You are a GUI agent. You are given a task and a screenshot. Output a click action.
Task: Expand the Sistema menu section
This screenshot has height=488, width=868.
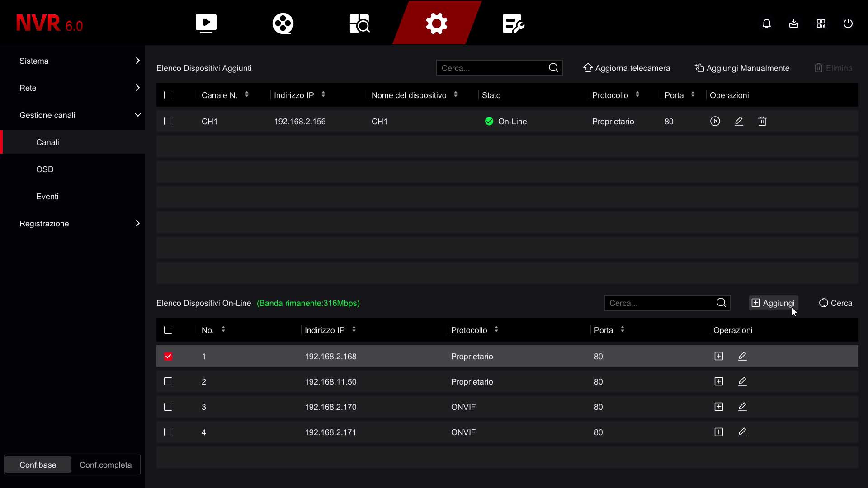(x=79, y=61)
